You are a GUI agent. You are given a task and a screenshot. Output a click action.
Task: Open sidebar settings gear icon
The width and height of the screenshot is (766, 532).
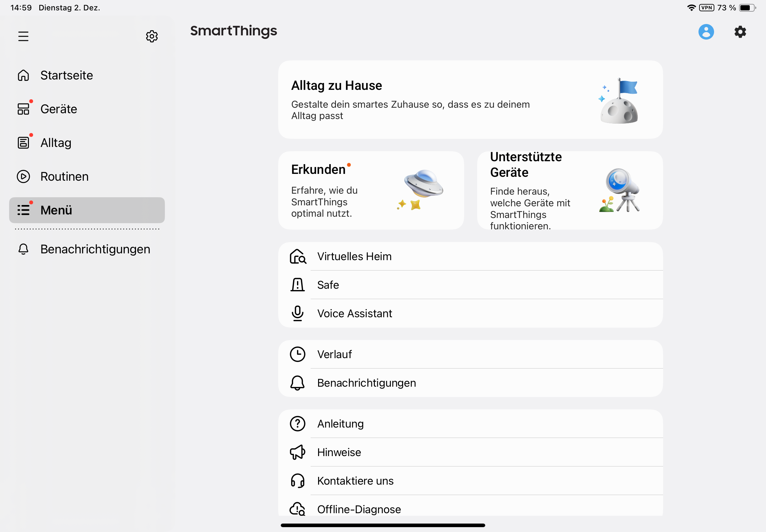[152, 36]
